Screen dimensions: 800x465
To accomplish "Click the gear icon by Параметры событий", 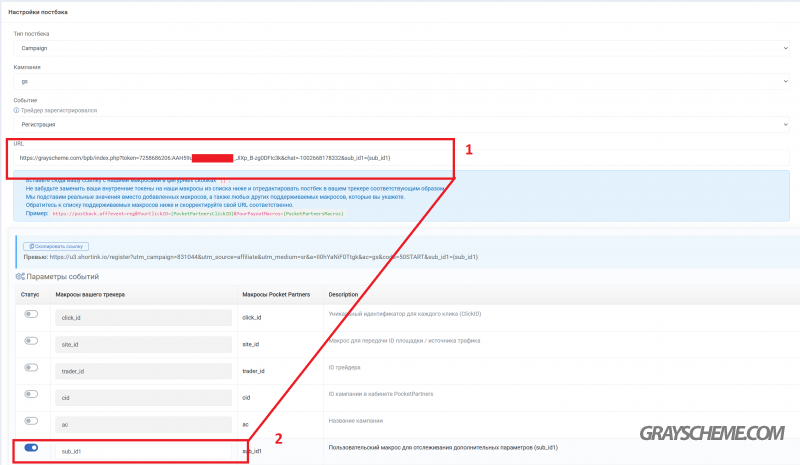I will (x=19, y=276).
